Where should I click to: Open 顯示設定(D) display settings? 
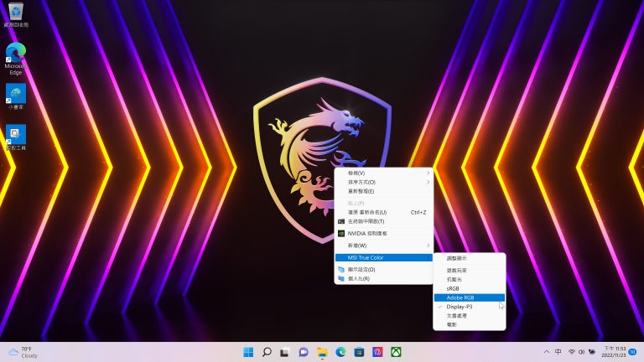[384, 270]
